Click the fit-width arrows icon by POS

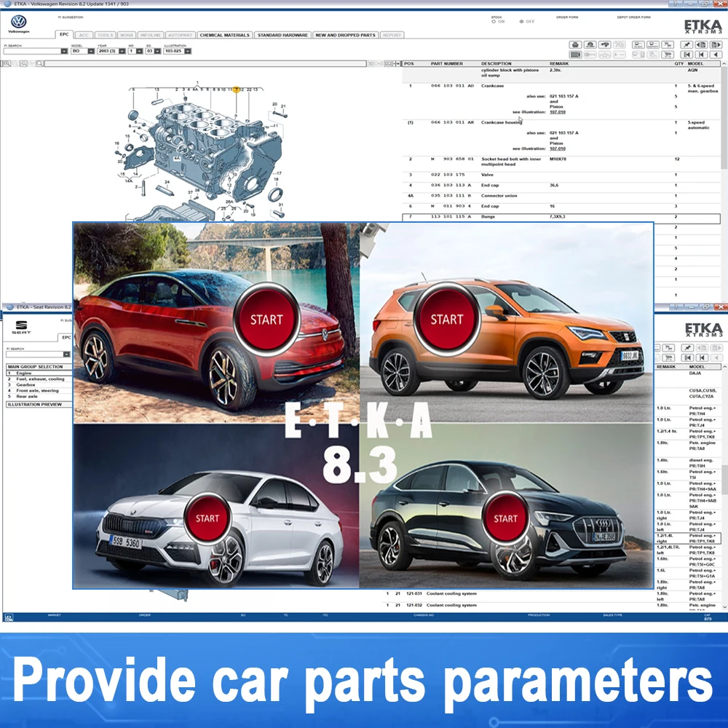(396, 63)
